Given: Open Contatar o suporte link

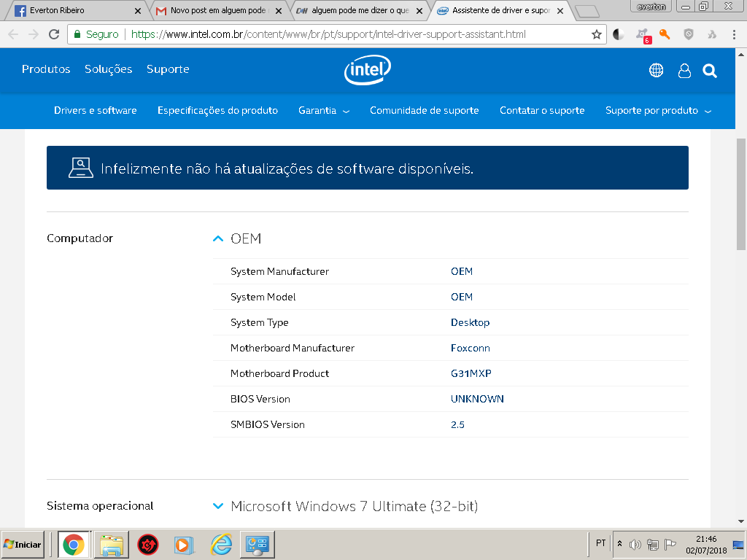Looking at the screenshot, I should [542, 111].
